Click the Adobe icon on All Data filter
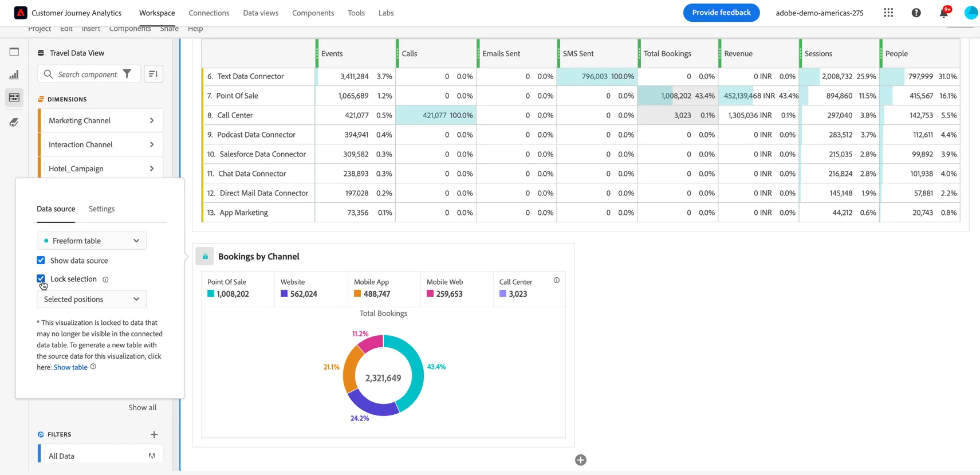980x475 pixels. tap(152, 456)
